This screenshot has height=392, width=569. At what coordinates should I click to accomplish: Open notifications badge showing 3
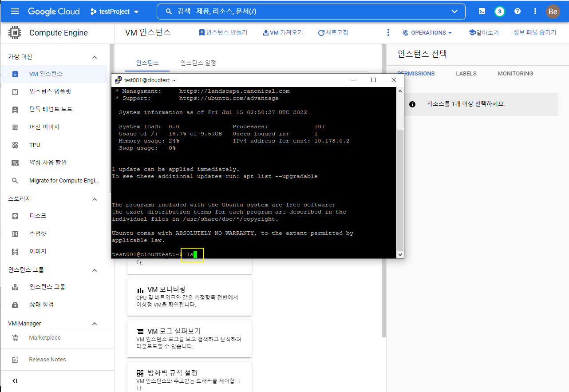(500, 12)
